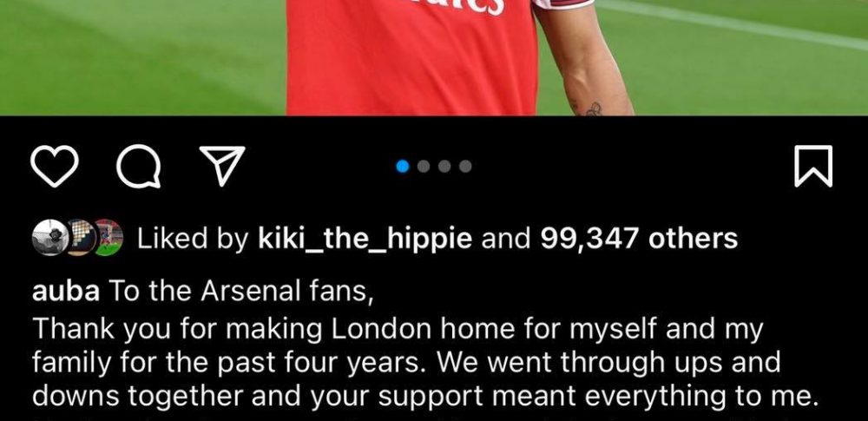Select the active blue carousel dot
This screenshot has height=421, width=868.
pyautogui.click(x=403, y=166)
